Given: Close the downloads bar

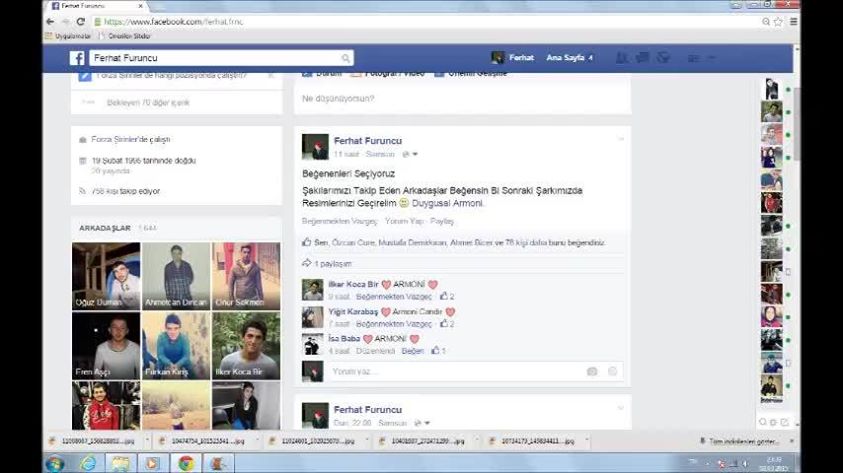Looking at the screenshot, I should tap(792, 441).
